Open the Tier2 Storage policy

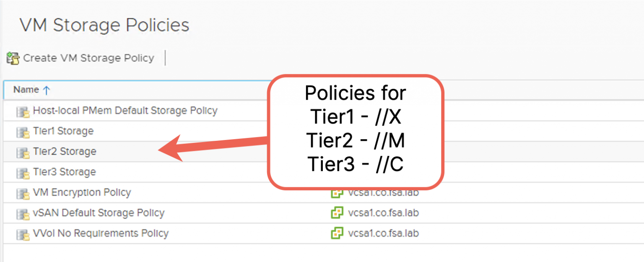coord(65,151)
